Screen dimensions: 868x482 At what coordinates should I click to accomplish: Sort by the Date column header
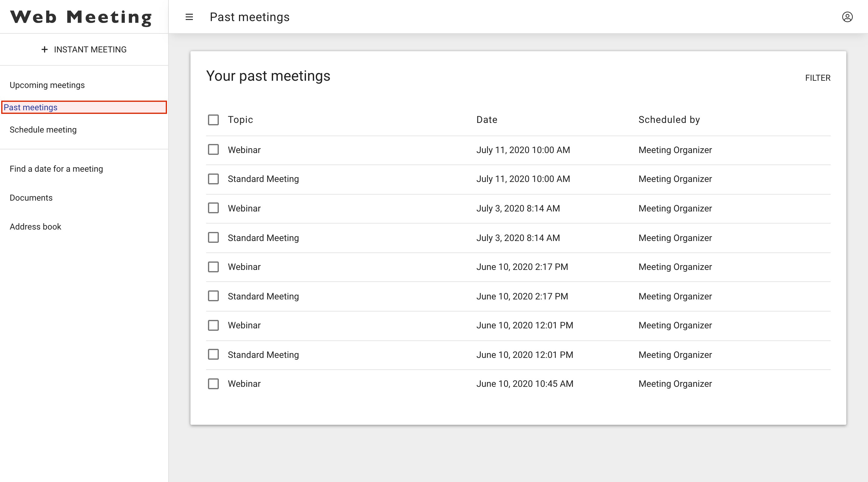coord(486,120)
